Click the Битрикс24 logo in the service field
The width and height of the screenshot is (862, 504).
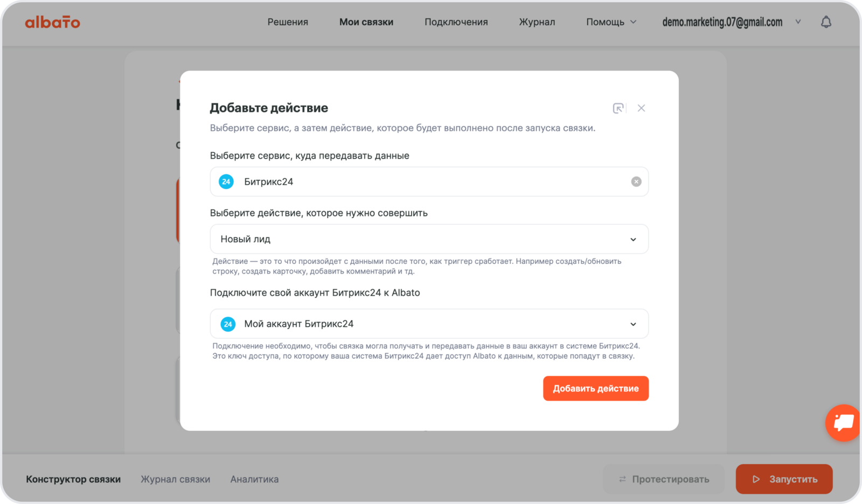226,182
